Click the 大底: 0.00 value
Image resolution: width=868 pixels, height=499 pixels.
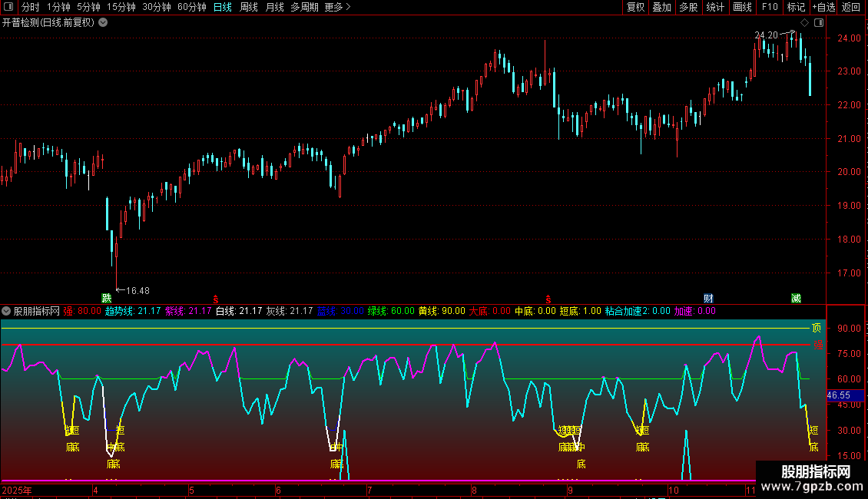tap(490, 311)
